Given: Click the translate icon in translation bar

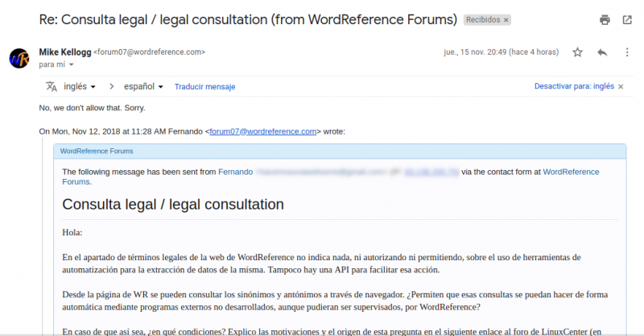Looking at the screenshot, I should [x=52, y=86].
